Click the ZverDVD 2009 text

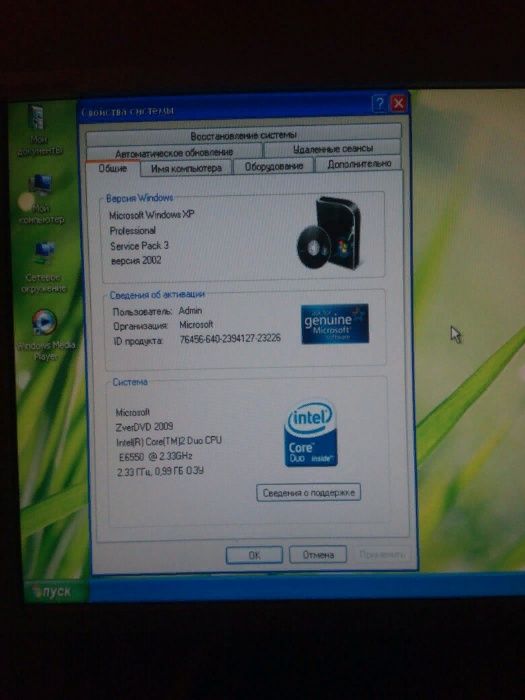coord(144,426)
